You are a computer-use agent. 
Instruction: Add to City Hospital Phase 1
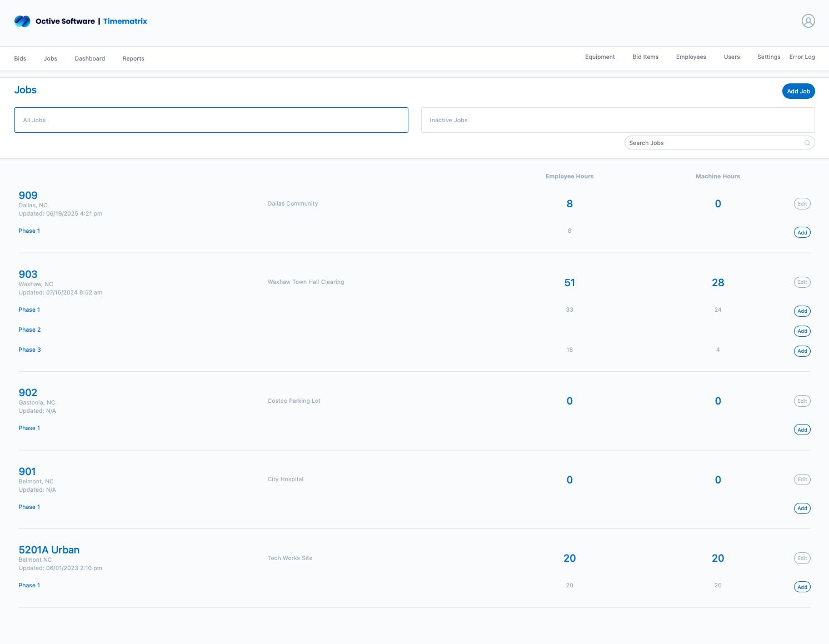(x=802, y=508)
